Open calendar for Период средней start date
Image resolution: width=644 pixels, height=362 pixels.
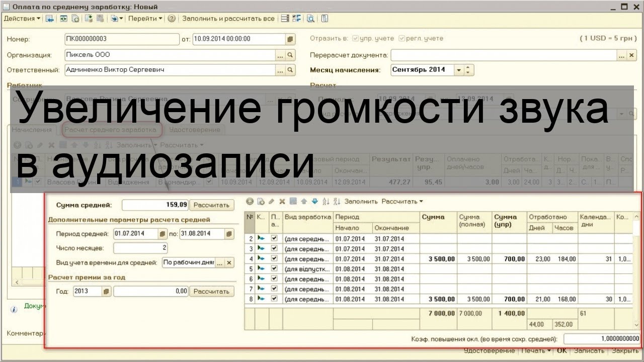click(162, 234)
